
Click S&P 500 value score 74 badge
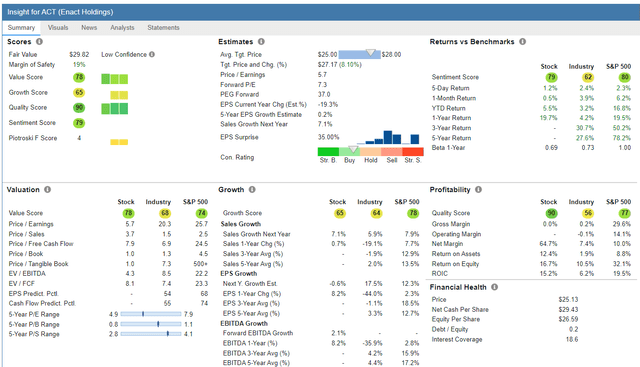[x=202, y=213]
